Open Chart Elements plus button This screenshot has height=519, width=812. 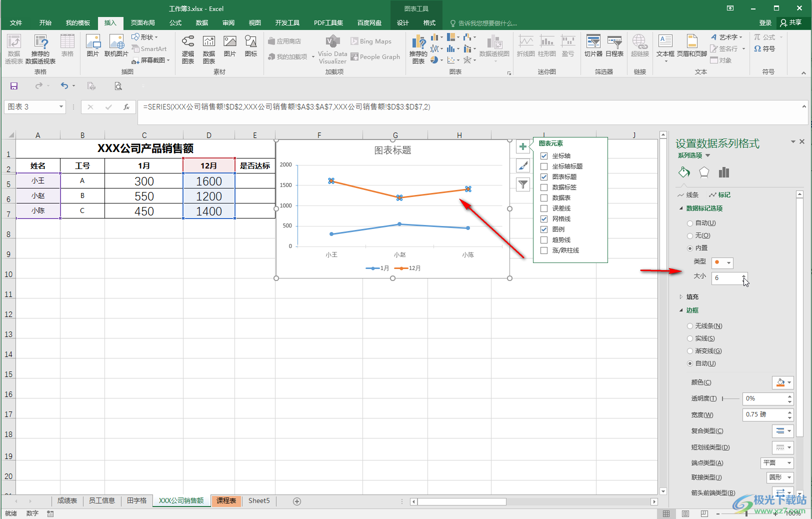[522, 146]
